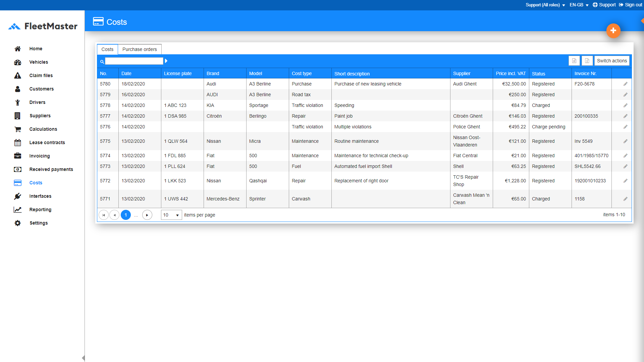This screenshot has height=362, width=644.
Task: Edit cost 5771 pencil icon
Action: (x=625, y=199)
